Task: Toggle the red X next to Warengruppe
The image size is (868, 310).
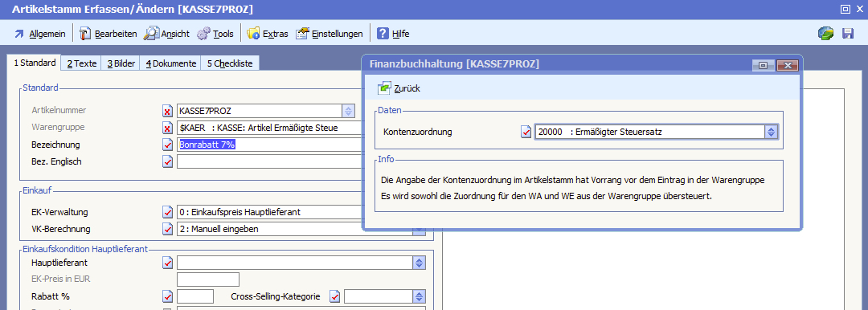Action: 168,128
